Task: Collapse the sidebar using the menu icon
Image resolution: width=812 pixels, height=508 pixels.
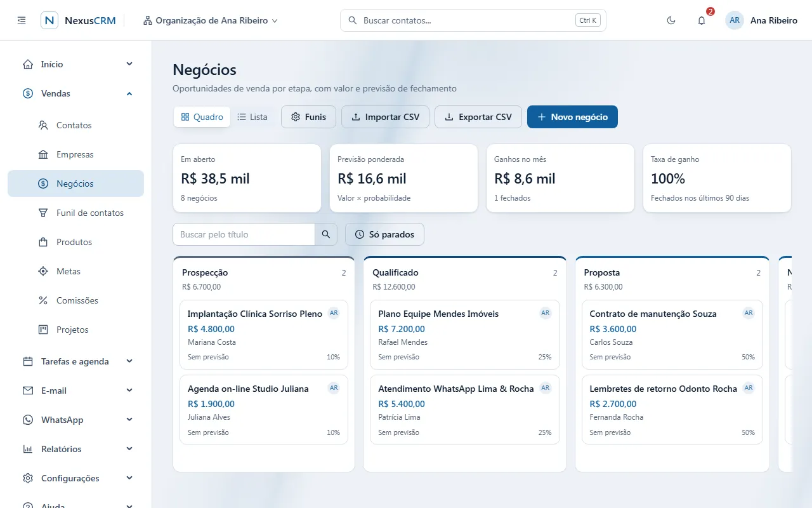Action: point(22,20)
